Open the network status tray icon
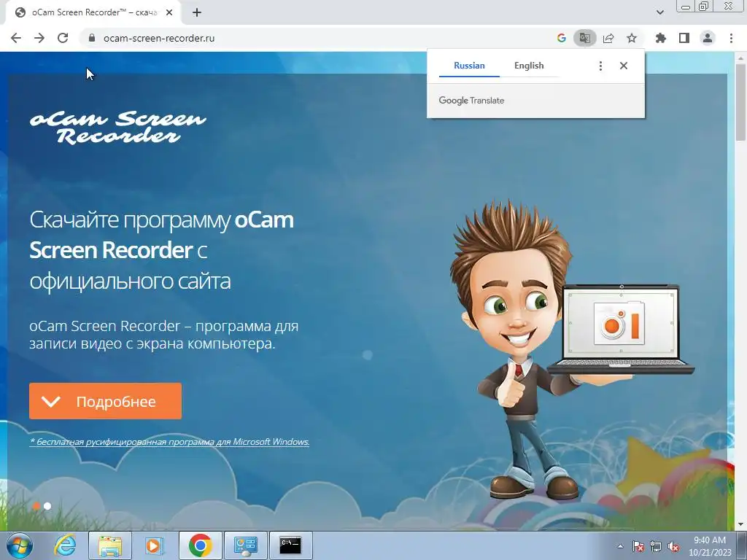 pos(656,546)
